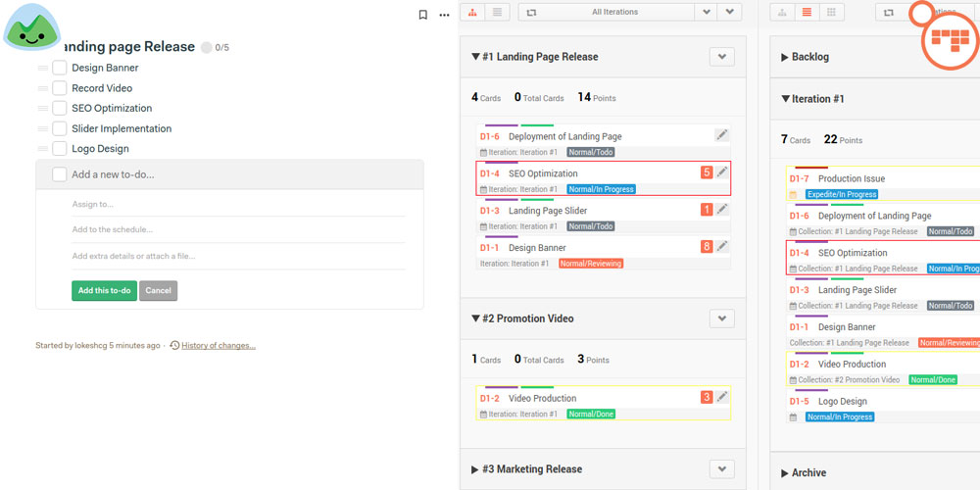
Task: Click the green Add this to-do button
Action: (104, 291)
